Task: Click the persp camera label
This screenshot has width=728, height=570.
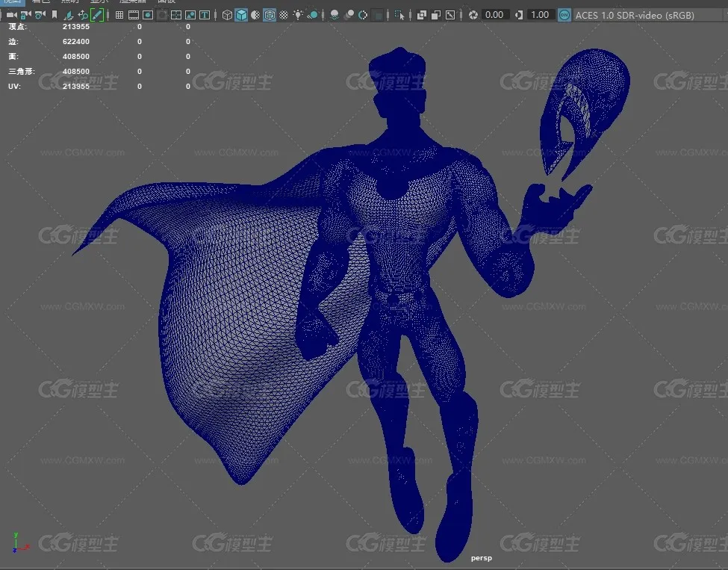Action: (481, 558)
